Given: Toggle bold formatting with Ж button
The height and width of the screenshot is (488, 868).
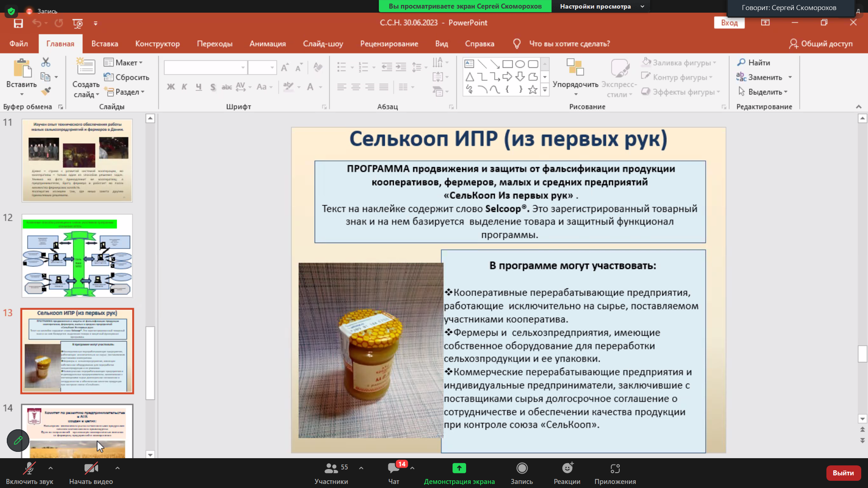Looking at the screenshot, I should tap(170, 87).
